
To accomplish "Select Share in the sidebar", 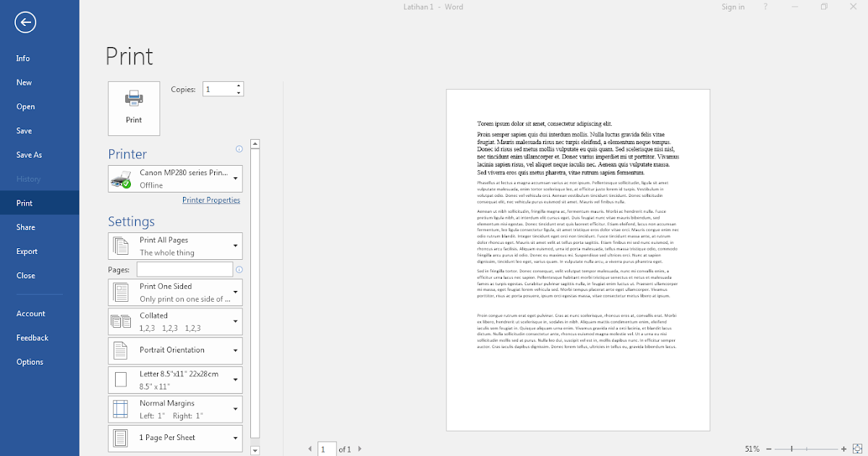I will point(25,227).
